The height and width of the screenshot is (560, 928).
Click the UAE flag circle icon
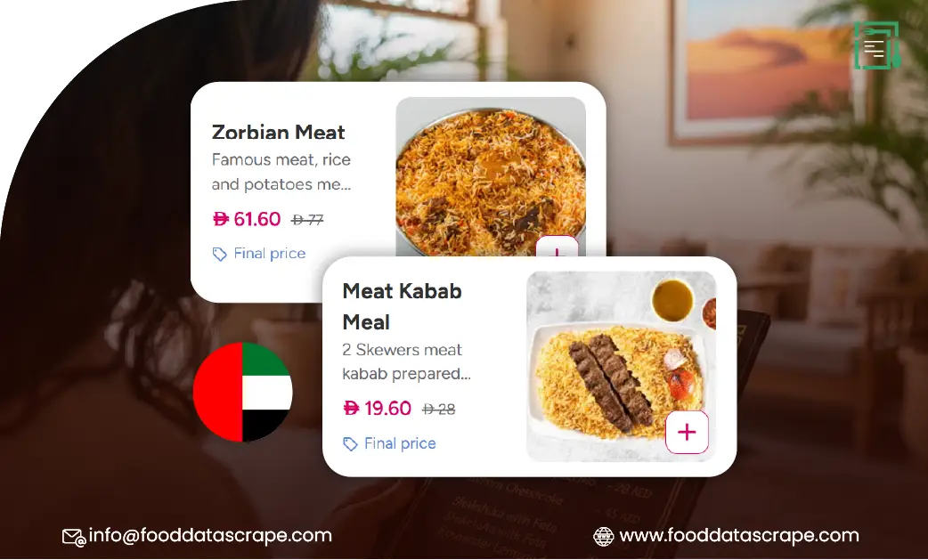pos(242,392)
